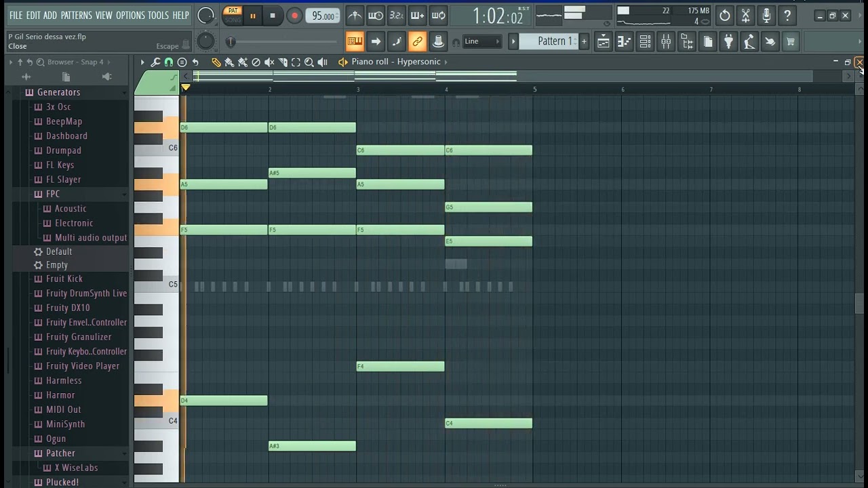Select the Mute tool in piano roll

pos(269,62)
